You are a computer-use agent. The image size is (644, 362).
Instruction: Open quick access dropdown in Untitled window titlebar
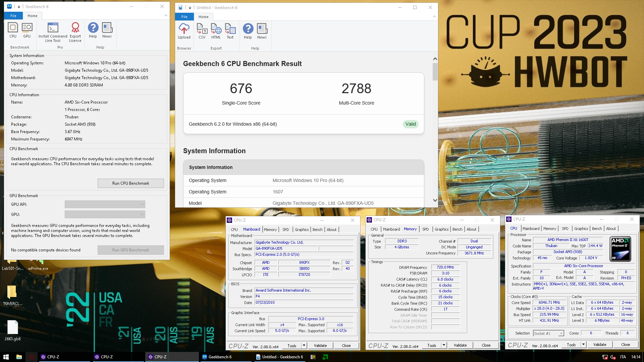pos(190,8)
